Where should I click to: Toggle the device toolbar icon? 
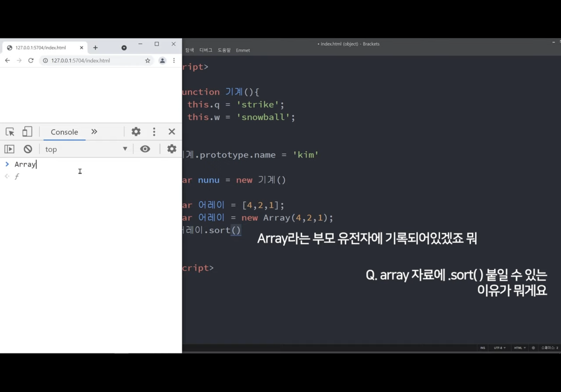[x=27, y=132]
